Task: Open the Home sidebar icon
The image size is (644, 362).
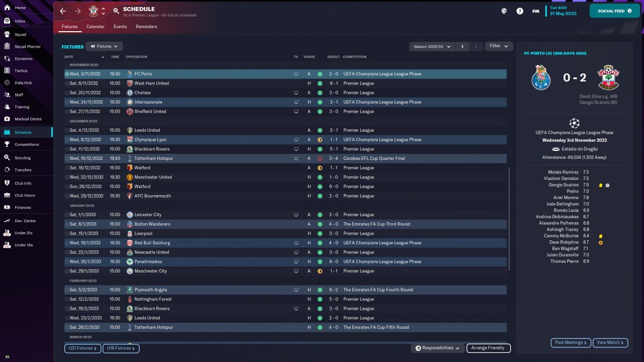Action: [x=7, y=8]
